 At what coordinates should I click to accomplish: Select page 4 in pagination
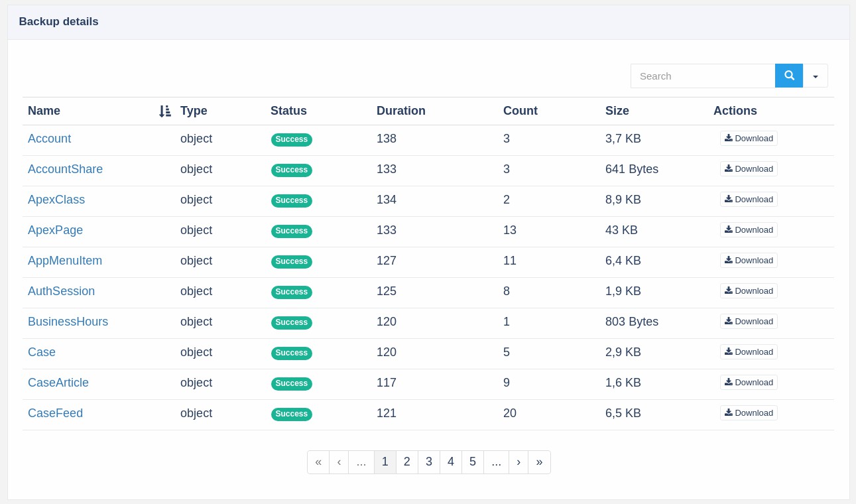coord(451,462)
